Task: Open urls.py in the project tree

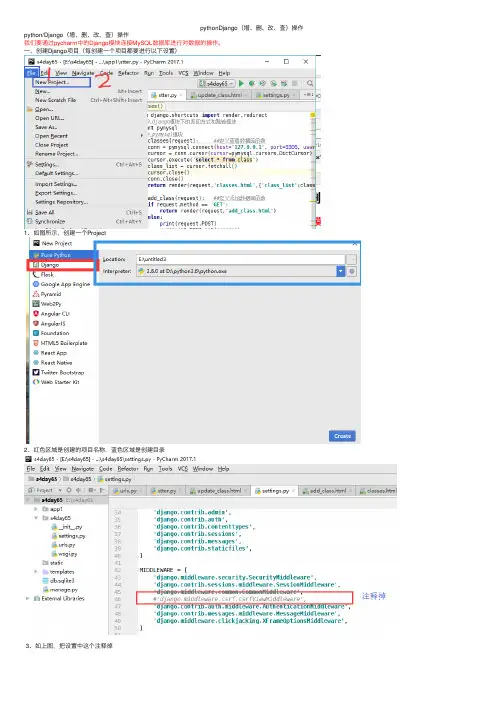Action: click(63, 545)
